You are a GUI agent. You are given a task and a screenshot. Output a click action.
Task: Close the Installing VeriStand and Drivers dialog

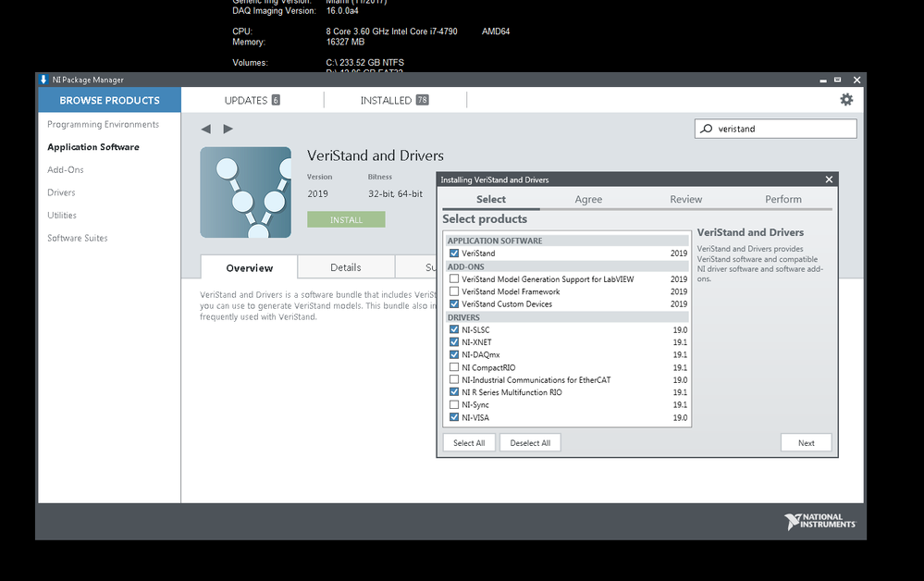coord(829,179)
